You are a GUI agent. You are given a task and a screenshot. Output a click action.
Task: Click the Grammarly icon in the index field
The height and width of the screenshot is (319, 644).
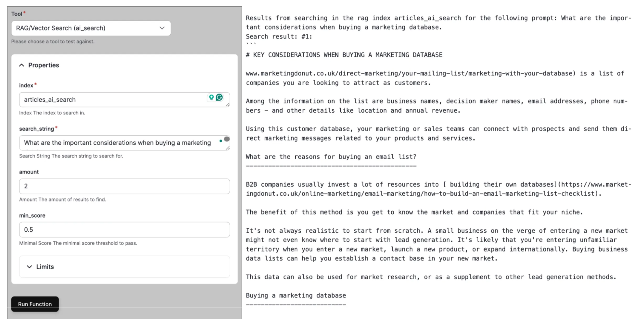(x=220, y=98)
